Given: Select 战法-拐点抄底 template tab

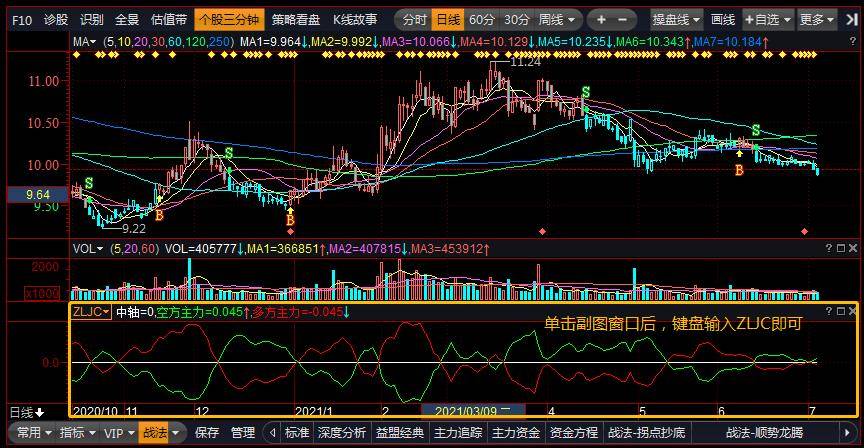Looking at the screenshot, I should [647, 433].
